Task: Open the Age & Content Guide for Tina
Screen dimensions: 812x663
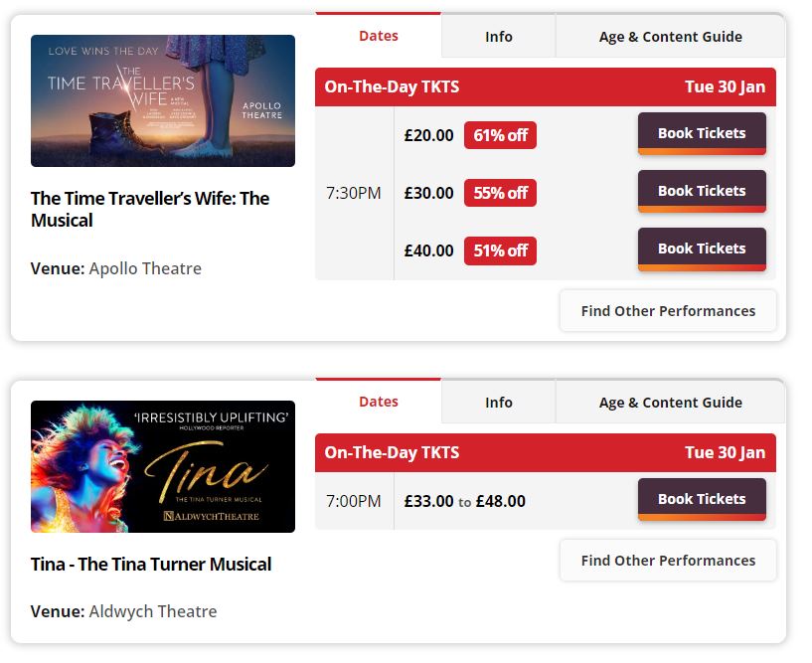Action: click(x=669, y=402)
